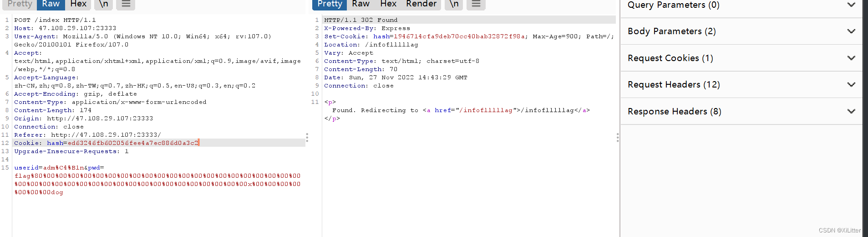Click the userid=adm%C4%B1n body parameter
This screenshot has height=237, width=868.
(49, 168)
